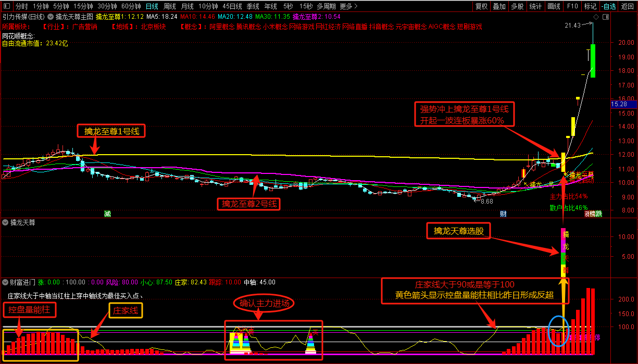Switch to 季线 quarterly chart
The image size is (638, 364).
tap(253, 6)
